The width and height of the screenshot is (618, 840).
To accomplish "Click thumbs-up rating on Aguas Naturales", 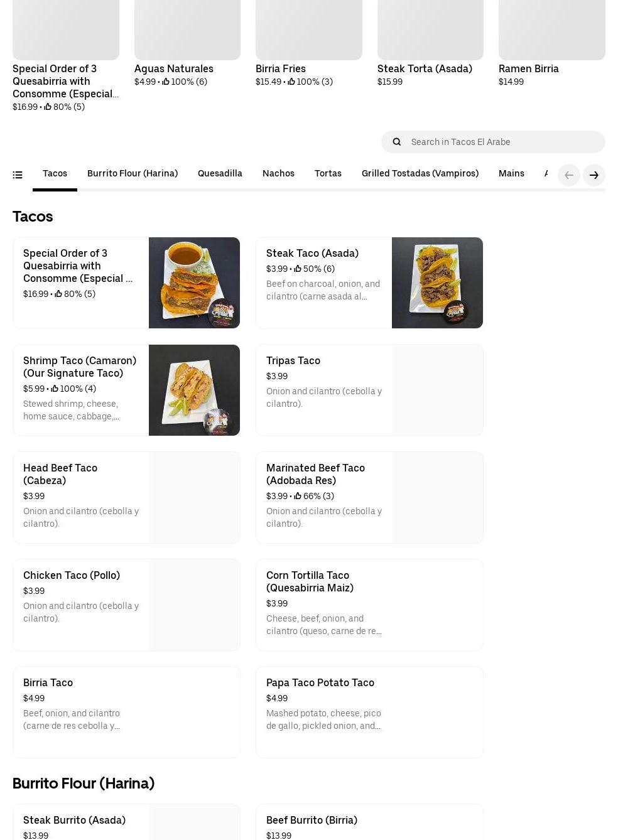I will coord(166,82).
